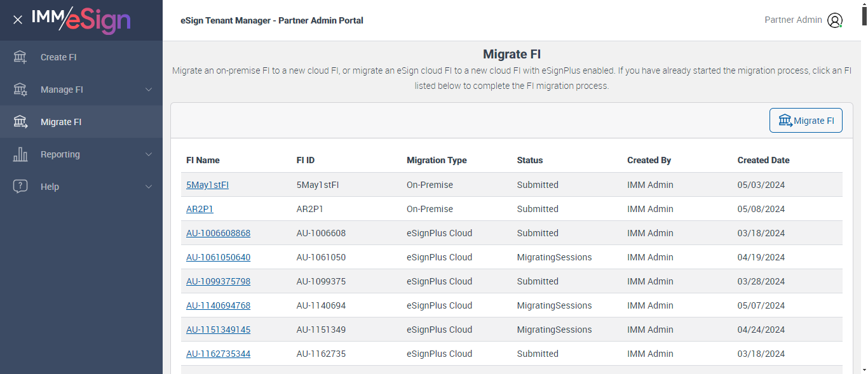868x374 pixels.
Task: Click the IMM eSign logo
Action: point(81,19)
